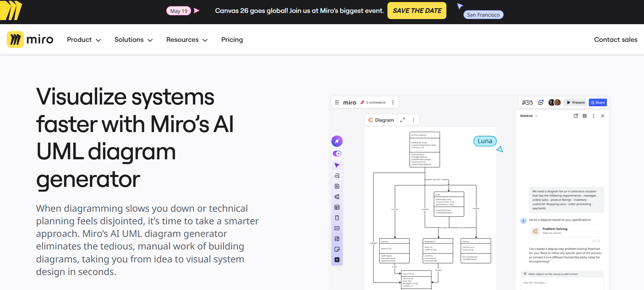This screenshot has width=644, height=290.
Task: Click the grid apps icon in Sidekick panel
Action: (585, 116)
